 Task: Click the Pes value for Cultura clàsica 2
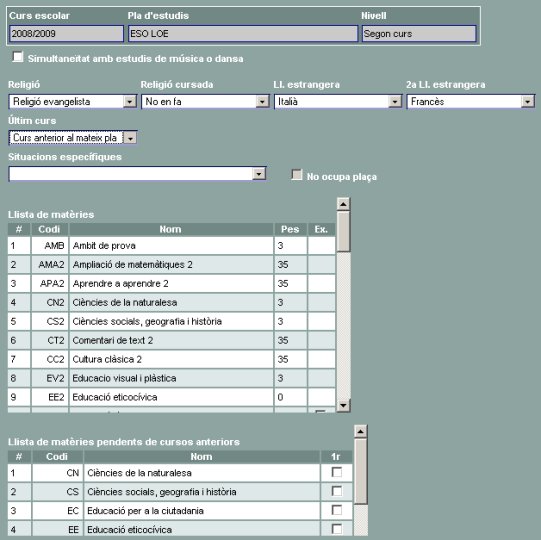291,360
